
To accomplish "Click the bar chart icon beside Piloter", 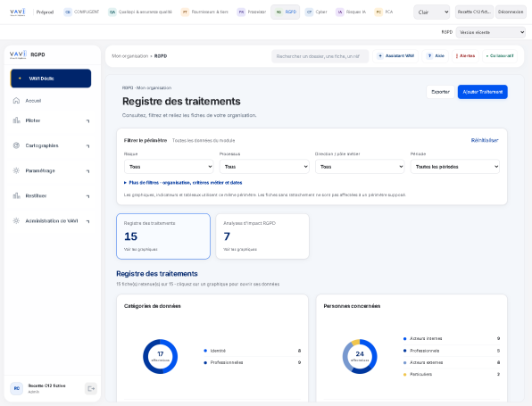I will 16,120.
